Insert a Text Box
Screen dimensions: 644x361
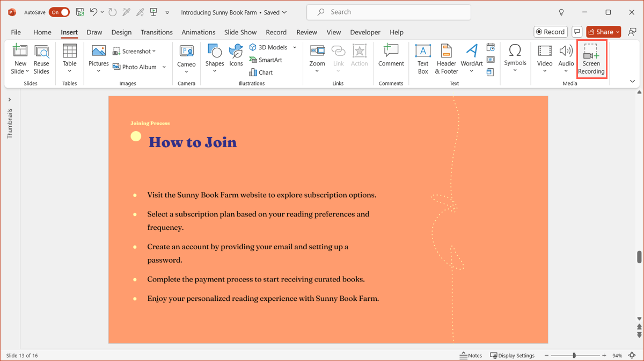(x=423, y=60)
